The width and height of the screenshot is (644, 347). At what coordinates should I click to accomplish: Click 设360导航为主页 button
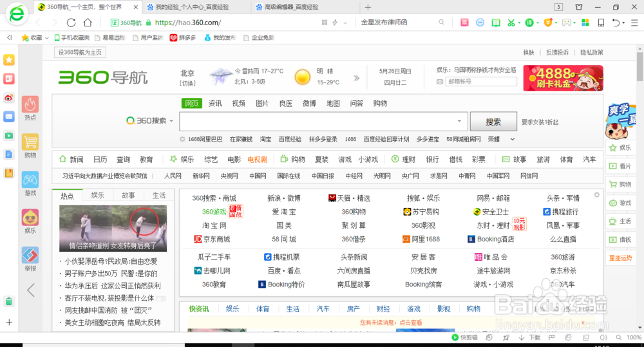click(x=80, y=53)
